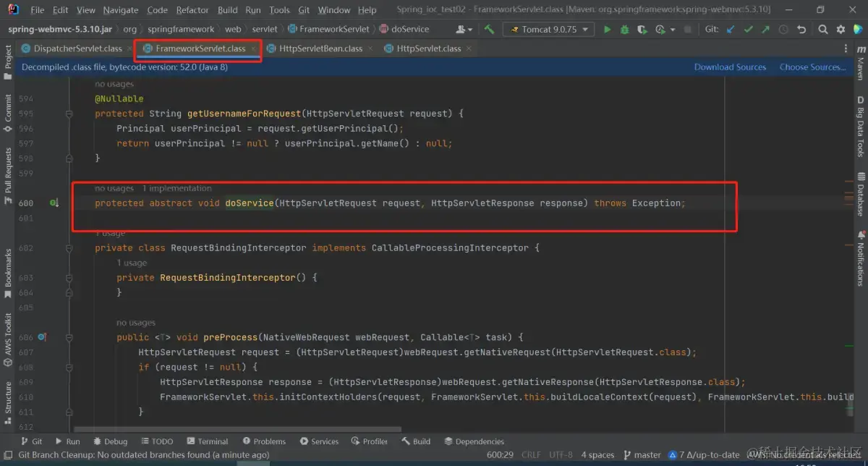Click the '1 implementation' inlay hint

[x=176, y=189]
